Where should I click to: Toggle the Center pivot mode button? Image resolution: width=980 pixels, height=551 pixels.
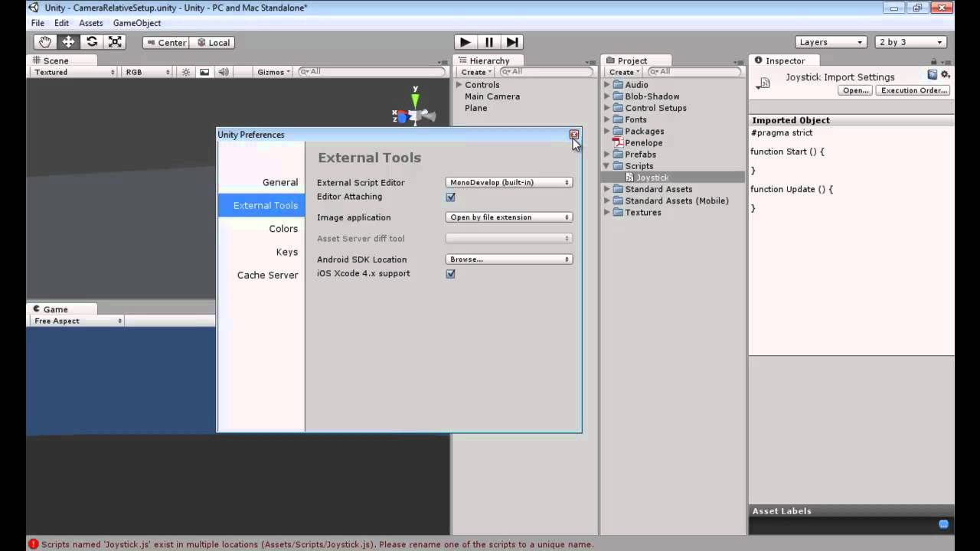pos(165,43)
